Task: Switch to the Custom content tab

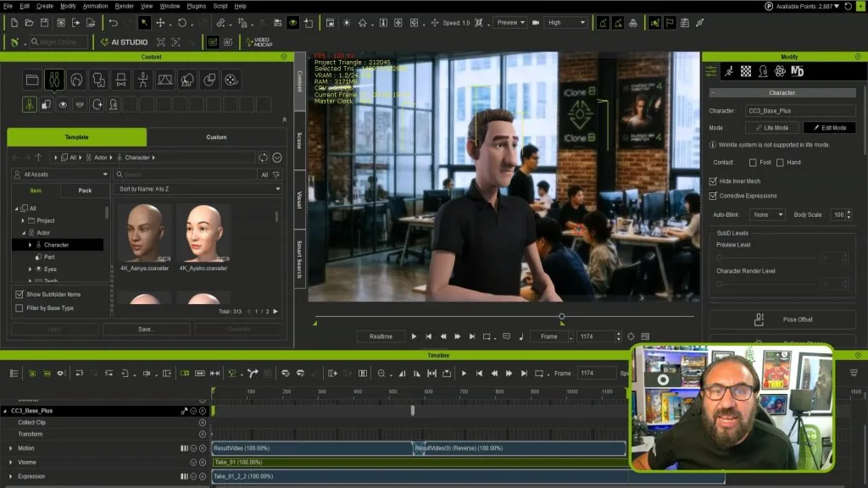Action: tap(216, 137)
